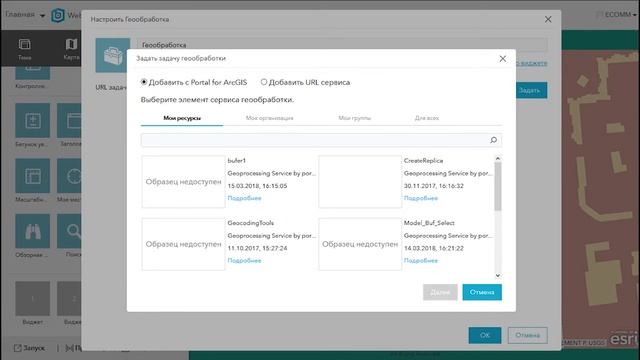Viewport: 640px width, 360px height.
Task: Select the GeocodingTools item thumbnail
Action: pyautogui.click(x=183, y=244)
